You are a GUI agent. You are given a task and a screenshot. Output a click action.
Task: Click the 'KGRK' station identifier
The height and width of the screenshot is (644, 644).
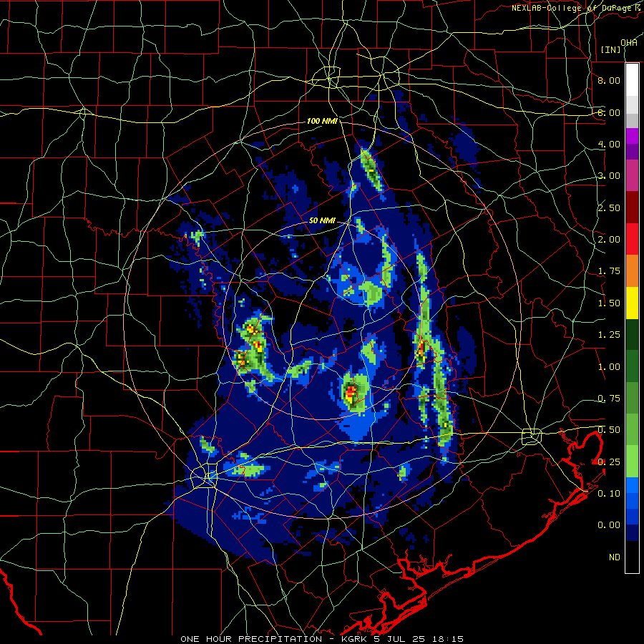click(354, 639)
